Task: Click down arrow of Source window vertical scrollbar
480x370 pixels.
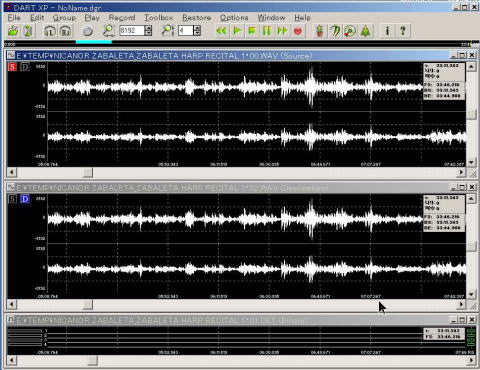Action: click(x=471, y=162)
